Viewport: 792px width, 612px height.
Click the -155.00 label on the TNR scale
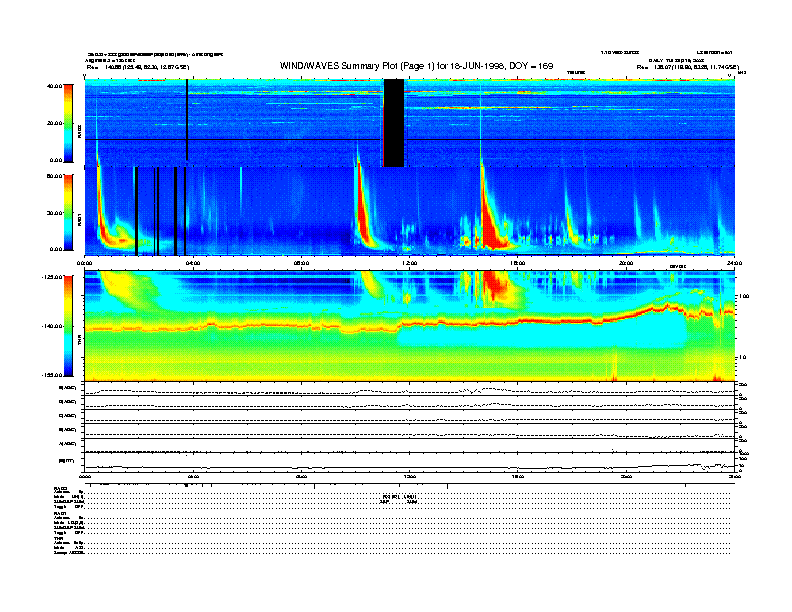[52, 375]
